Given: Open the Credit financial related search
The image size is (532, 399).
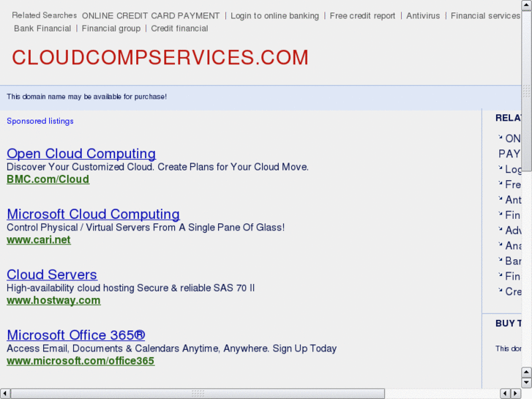Looking at the screenshot, I should point(179,29).
